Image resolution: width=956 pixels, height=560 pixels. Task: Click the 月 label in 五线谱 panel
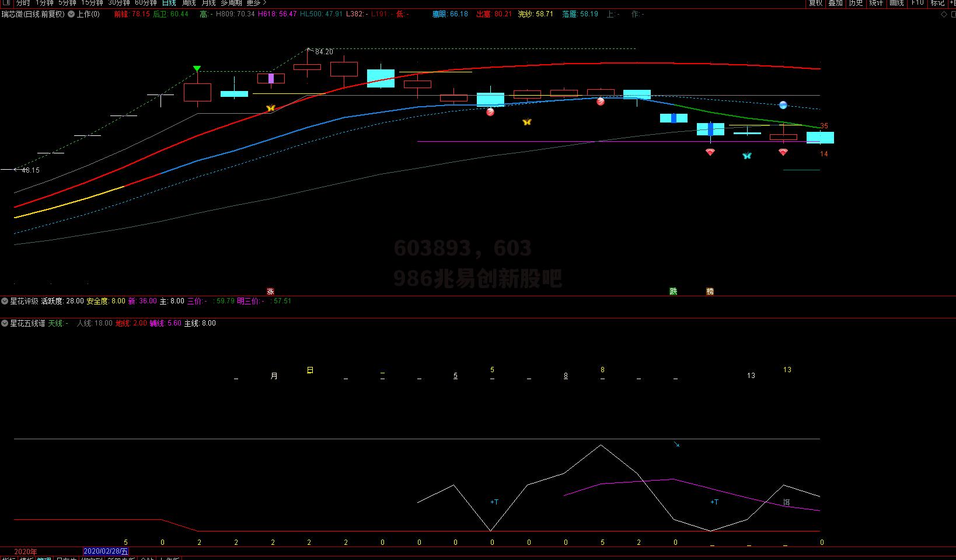[x=274, y=376]
